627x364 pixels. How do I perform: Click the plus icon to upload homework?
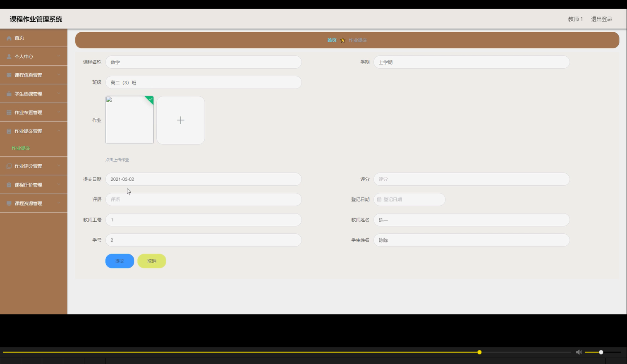[x=181, y=120]
